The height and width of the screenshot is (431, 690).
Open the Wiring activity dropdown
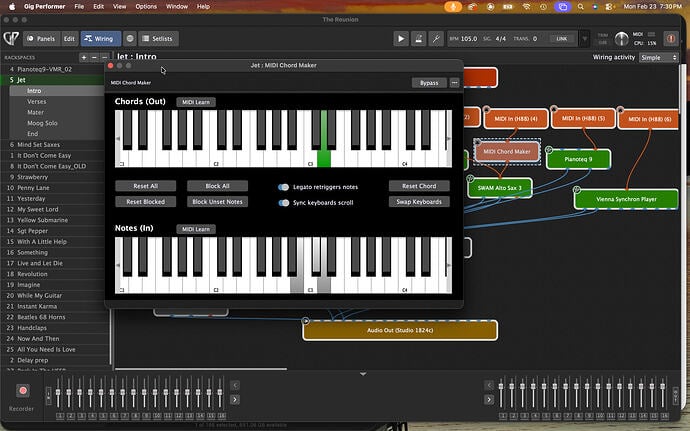(x=661, y=57)
